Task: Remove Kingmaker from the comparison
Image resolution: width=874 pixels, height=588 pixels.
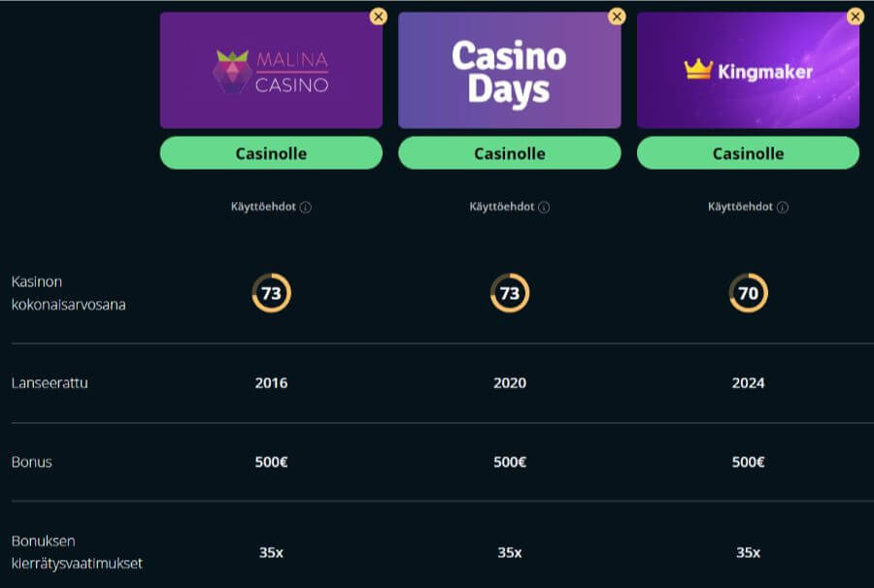Action: point(856,16)
